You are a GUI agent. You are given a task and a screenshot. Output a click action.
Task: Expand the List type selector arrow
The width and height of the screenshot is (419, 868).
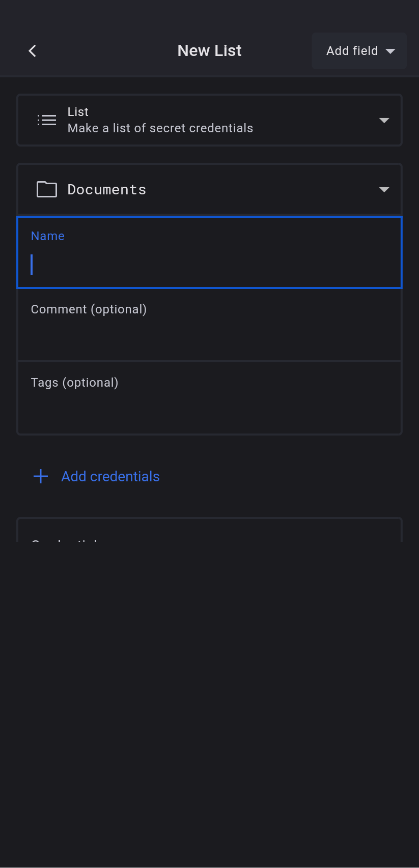384,121
